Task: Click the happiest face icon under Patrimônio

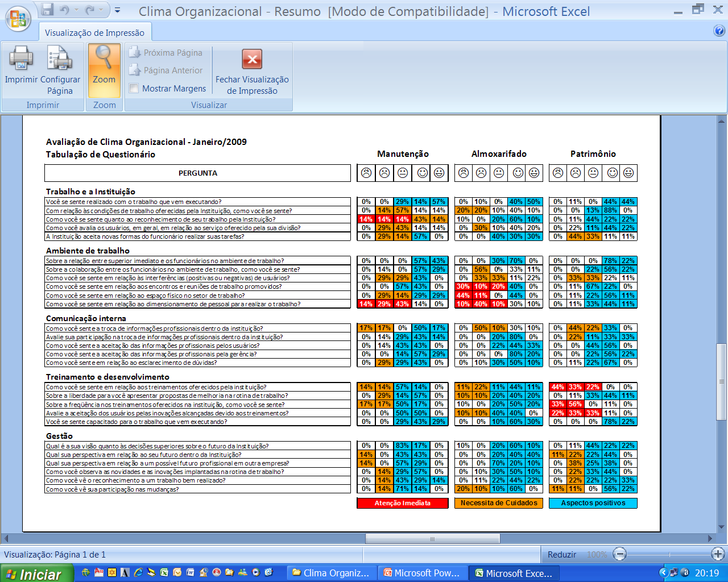Action: [x=628, y=173]
